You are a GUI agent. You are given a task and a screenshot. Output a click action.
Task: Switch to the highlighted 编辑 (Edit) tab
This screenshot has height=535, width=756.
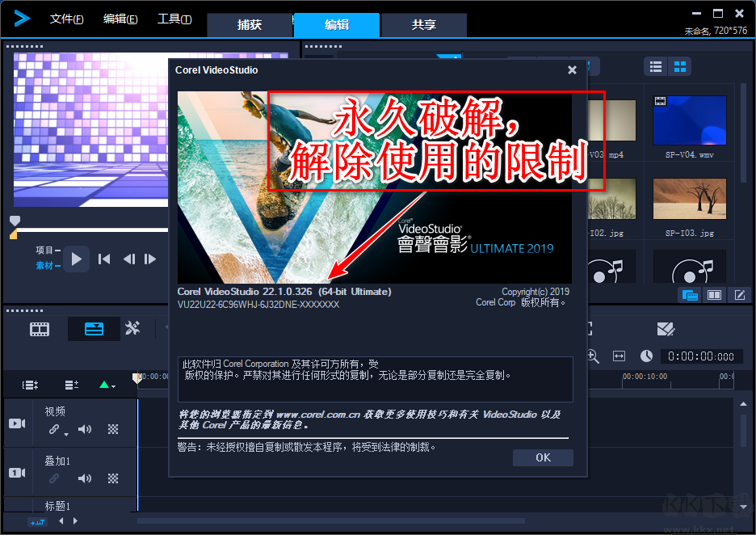point(337,25)
